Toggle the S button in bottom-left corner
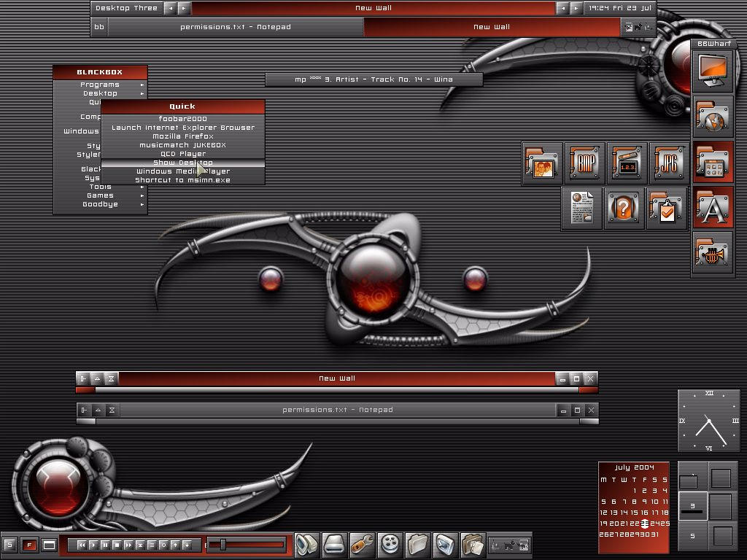747x560 pixels. click(9, 545)
